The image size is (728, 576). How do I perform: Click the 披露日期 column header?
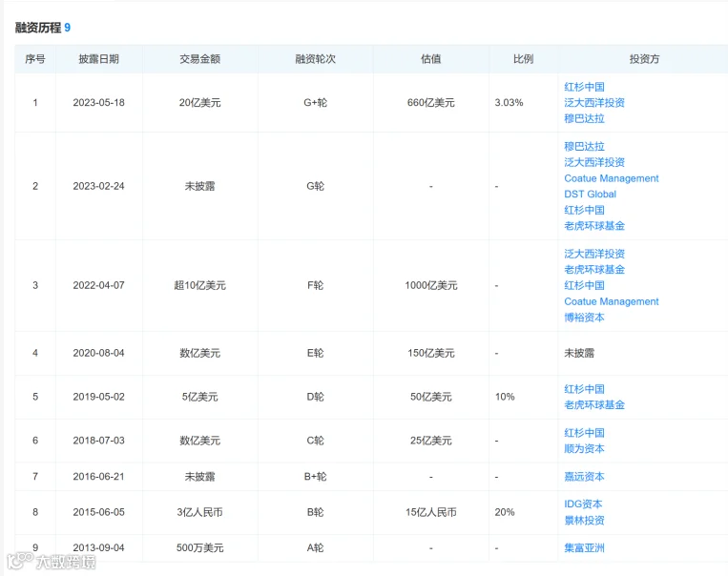click(x=98, y=59)
